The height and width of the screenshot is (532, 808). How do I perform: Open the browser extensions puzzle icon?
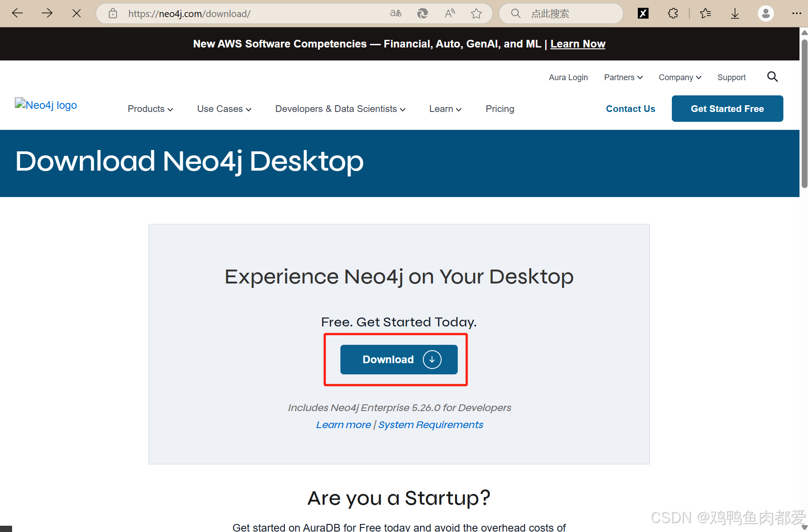pyautogui.click(x=672, y=13)
